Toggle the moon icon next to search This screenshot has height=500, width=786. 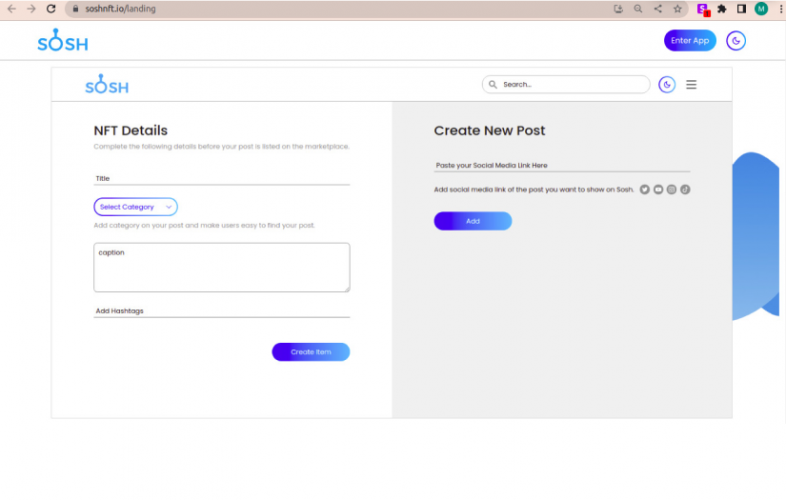tap(667, 84)
